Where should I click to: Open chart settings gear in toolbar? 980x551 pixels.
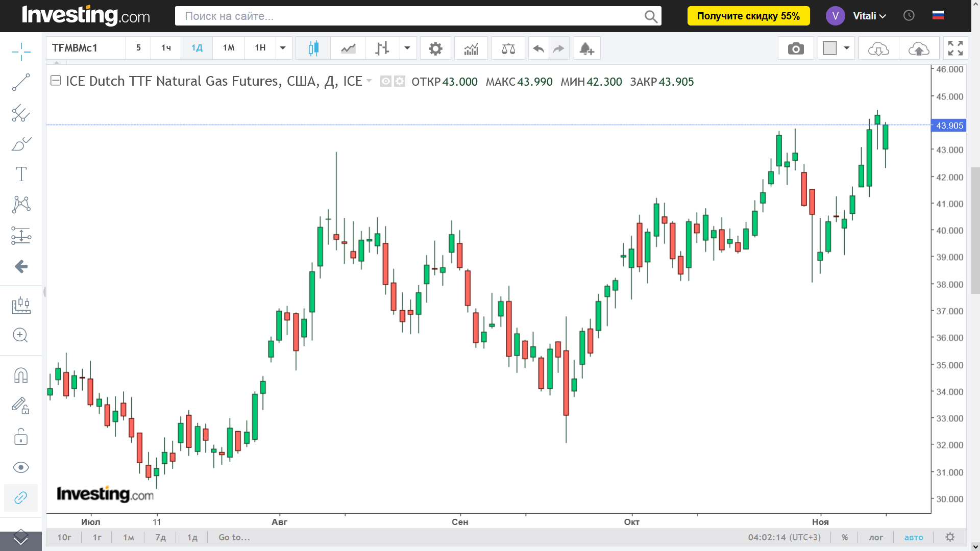click(435, 48)
